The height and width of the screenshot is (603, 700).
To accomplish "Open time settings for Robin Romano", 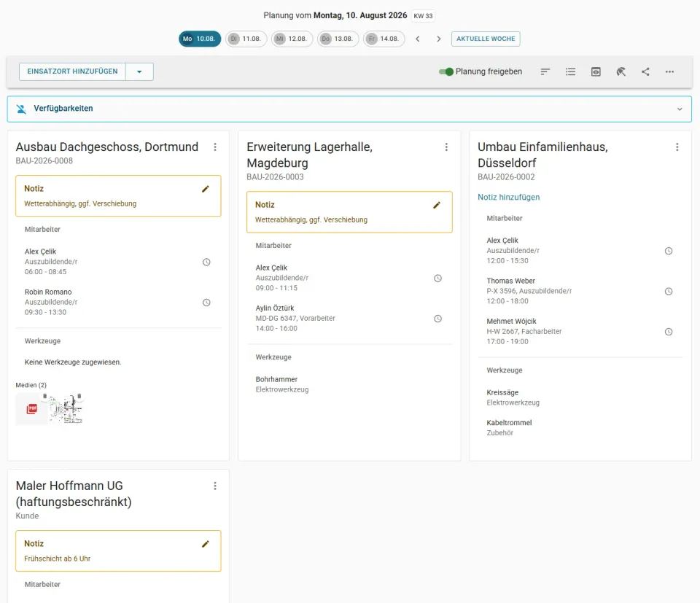I will [206, 302].
